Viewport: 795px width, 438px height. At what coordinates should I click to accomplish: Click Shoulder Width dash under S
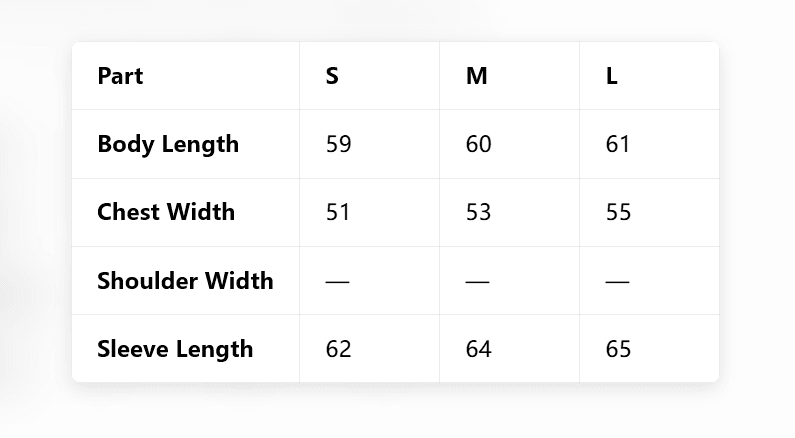tap(338, 282)
